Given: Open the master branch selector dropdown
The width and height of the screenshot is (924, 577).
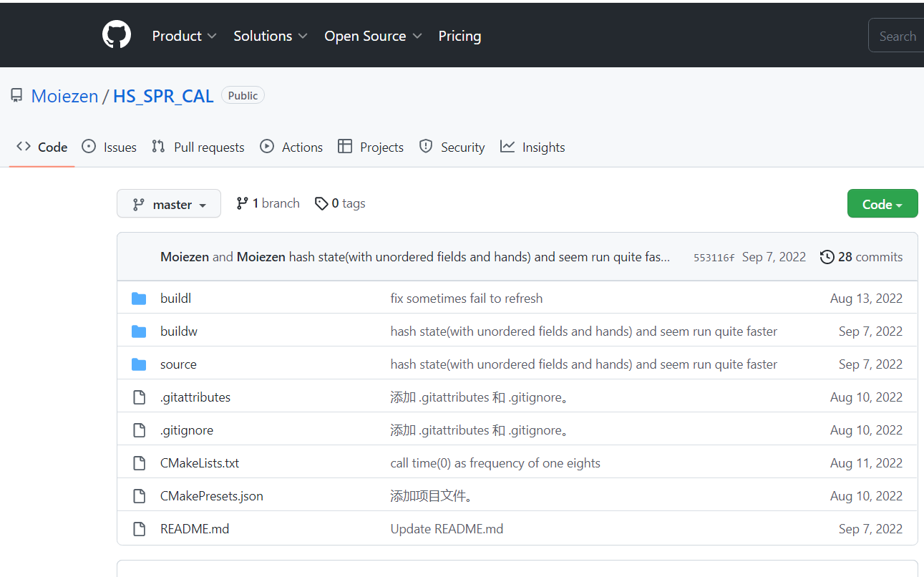Looking at the screenshot, I should click(x=169, y=204).
